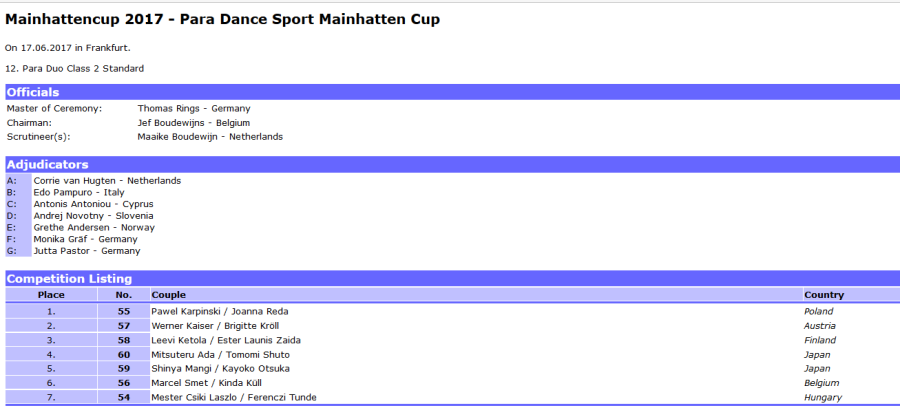Click the Poland country entry

coord(819,311)
